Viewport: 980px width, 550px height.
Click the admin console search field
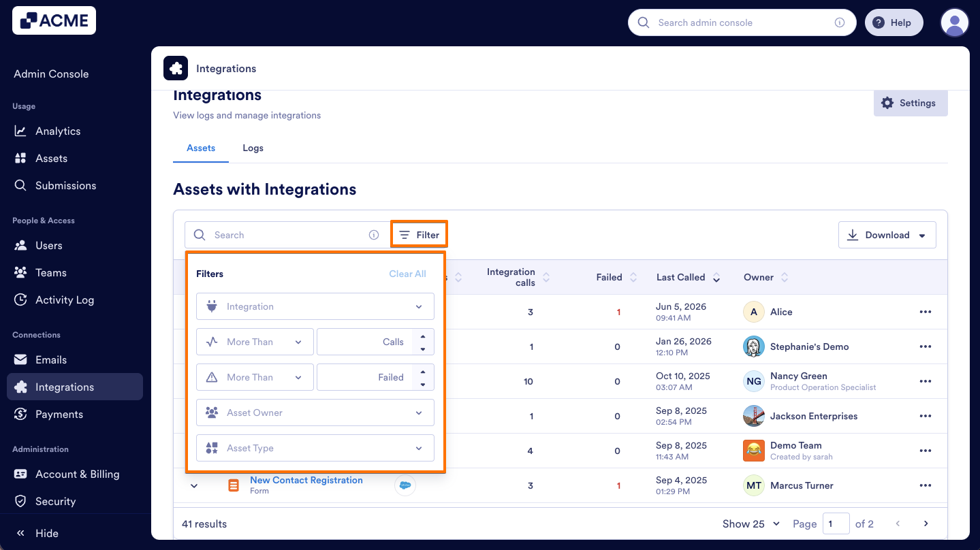click(741, 22)
